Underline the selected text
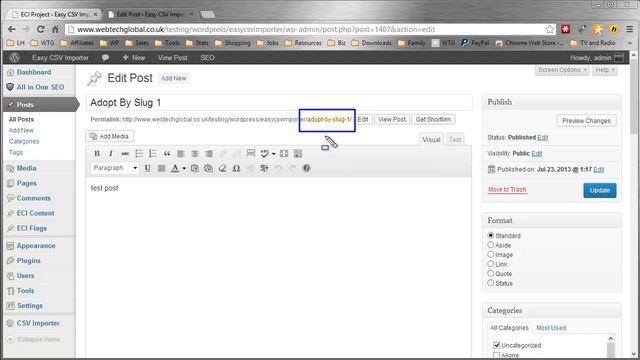The width and height of the screenshot is (640, 360). (148, 168)
